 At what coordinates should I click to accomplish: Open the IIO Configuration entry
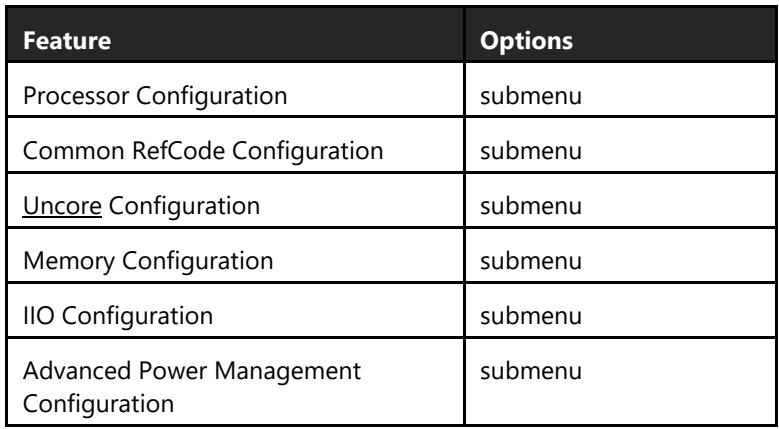[118, 316]
